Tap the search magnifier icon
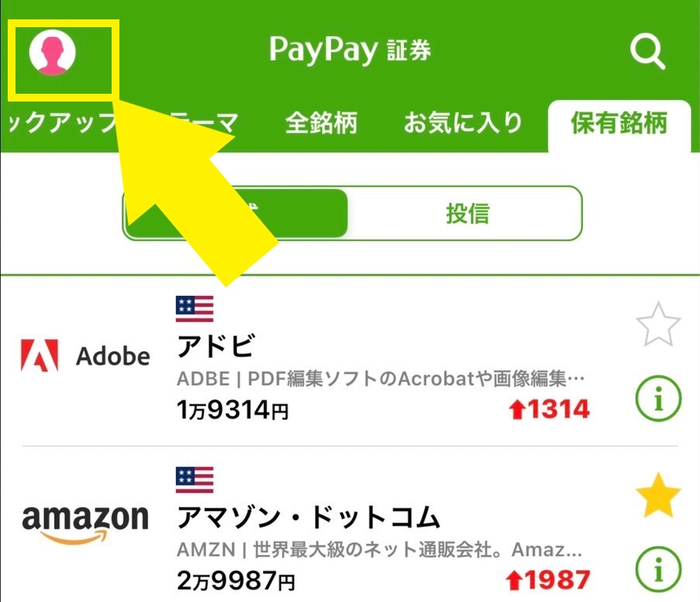Viewport: 700px width, 602px height. (648, 52)
